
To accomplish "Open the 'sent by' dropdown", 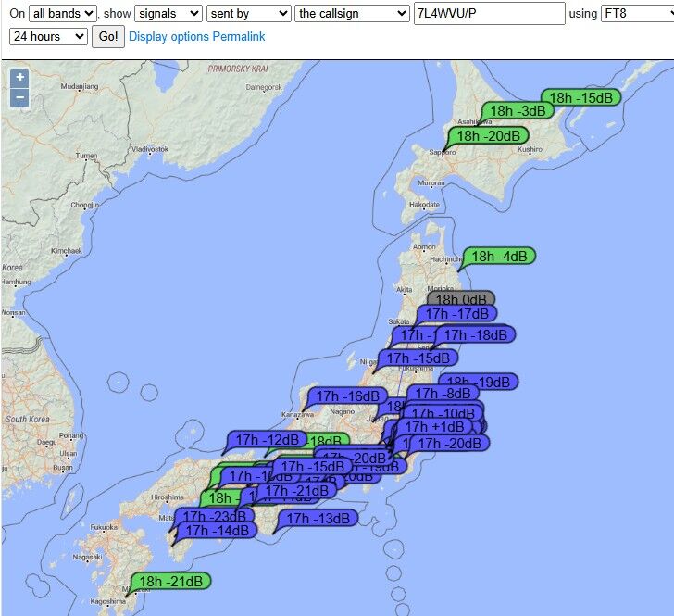I will click(249, 13).
